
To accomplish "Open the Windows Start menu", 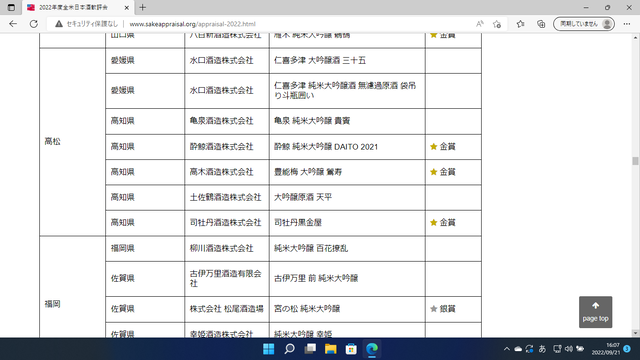I will [x=269, y=349].
